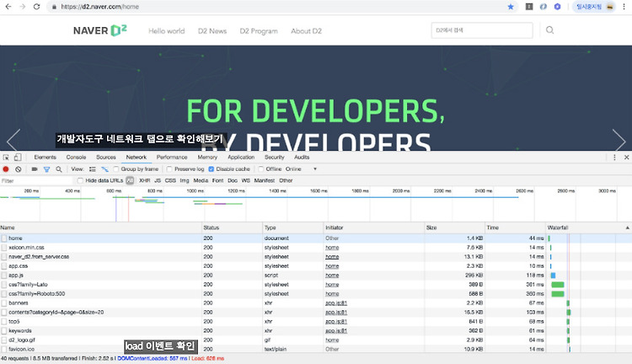This screenshot has width=632, height=364.
Task: Enable the Preserve log checkbox
Action: (169, 169)
